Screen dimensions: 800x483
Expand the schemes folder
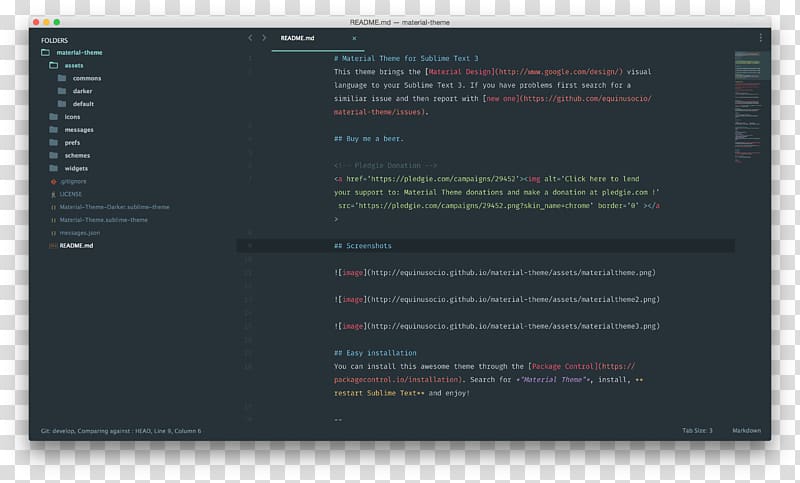[x=77, y=155]
